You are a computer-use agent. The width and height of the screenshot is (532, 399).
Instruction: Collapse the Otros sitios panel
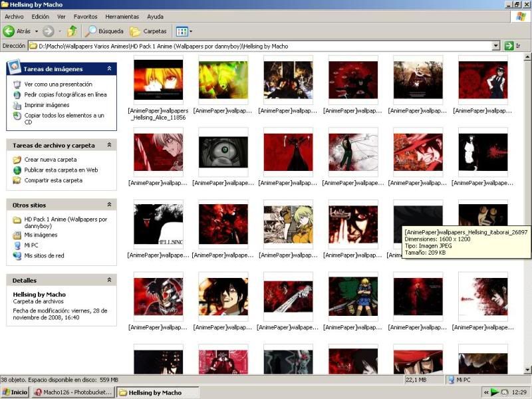pyautogui.click(x=109, y=205)
